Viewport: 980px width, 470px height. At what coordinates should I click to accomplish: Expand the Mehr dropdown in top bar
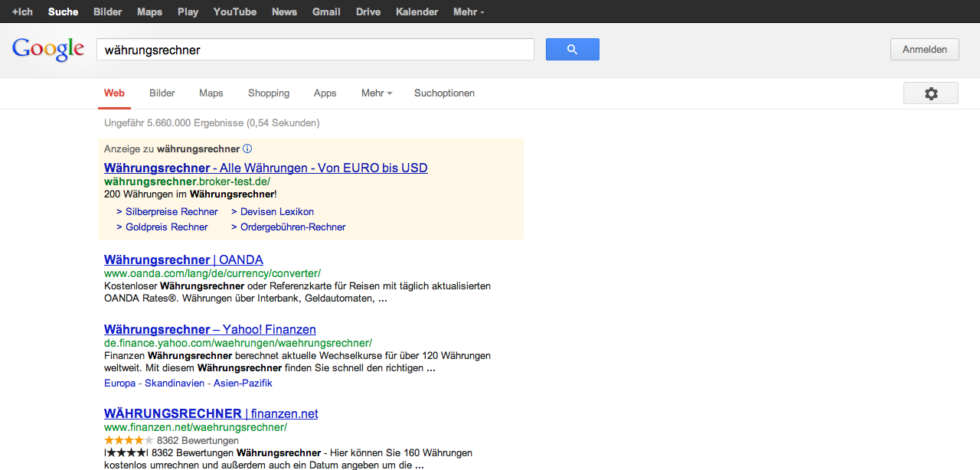pos(468,11)
